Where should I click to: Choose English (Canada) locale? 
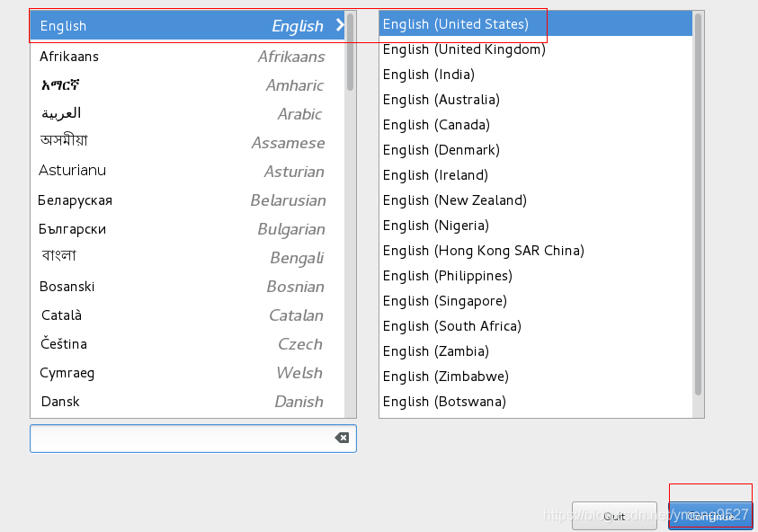tap(536, 124)
